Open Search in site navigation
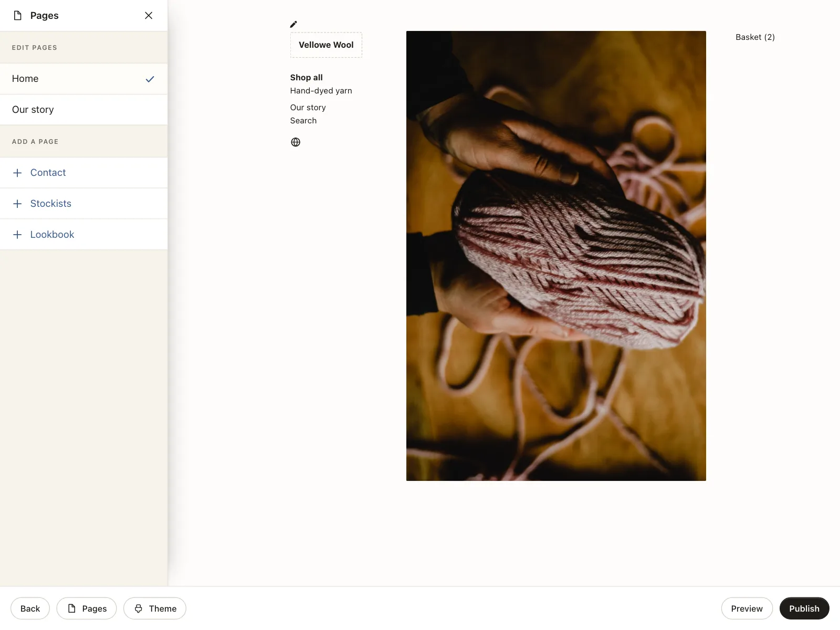Viewport: 840px width, 630px height. [303, 121]
